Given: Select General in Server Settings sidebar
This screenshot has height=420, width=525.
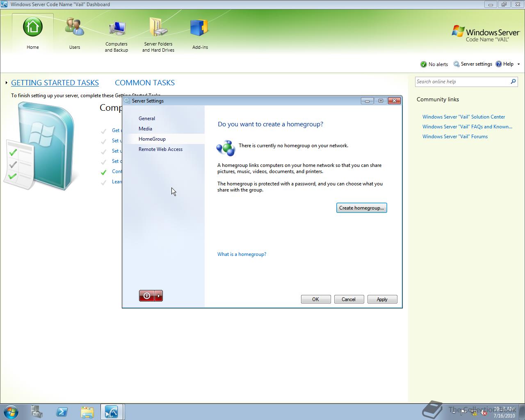Looking at the screenshot, I should click(147, 119).
